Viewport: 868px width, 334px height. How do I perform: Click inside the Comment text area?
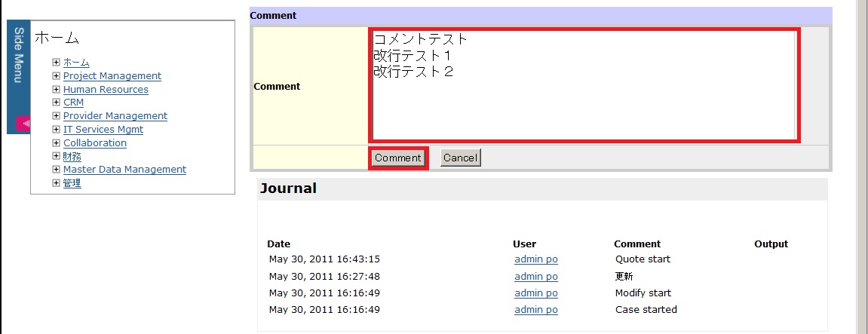click(584, 85)
